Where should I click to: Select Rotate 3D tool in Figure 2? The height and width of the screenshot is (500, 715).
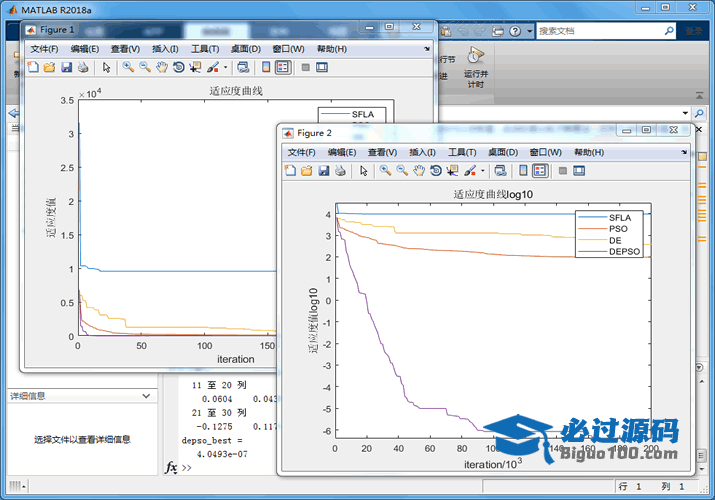click(436, 171)
